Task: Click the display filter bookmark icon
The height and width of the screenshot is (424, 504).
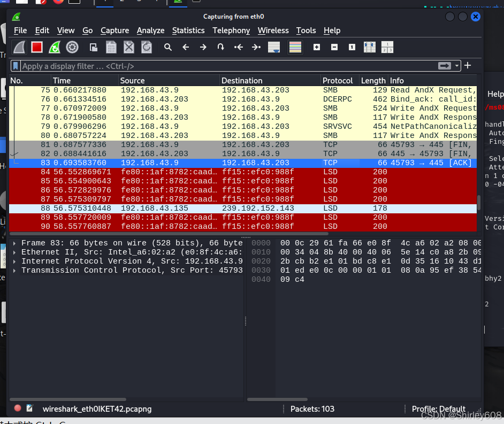Action: coord(16,66)
